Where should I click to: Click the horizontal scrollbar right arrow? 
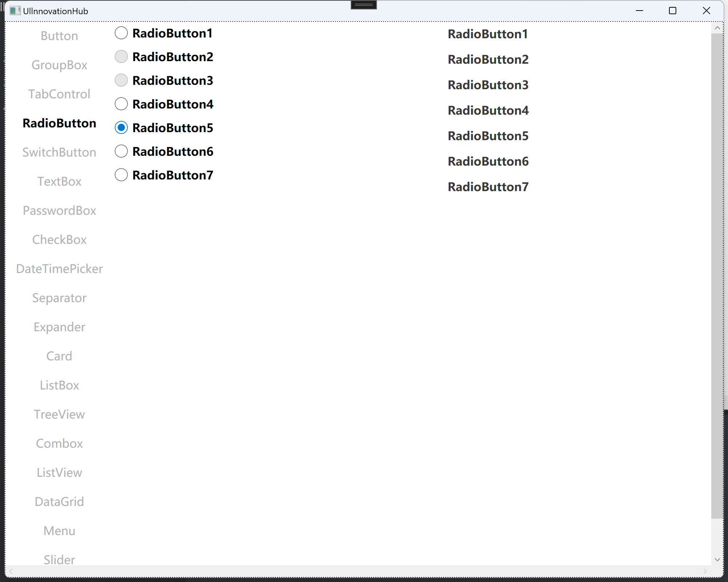[705, 571]
